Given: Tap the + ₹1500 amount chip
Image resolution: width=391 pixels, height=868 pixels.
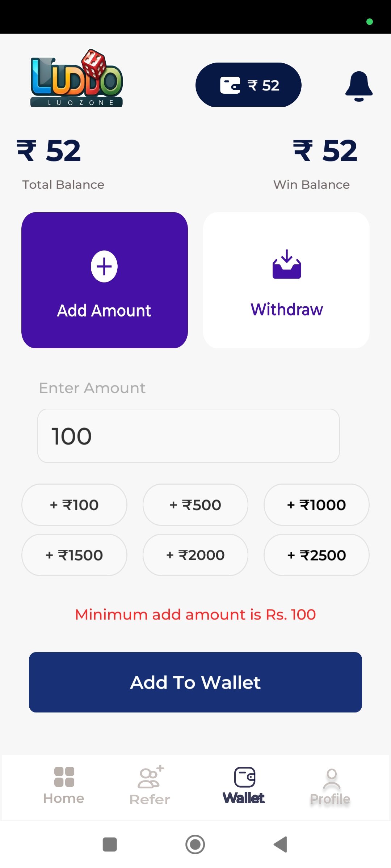Looking at the screenshot, I should (75, 555).
